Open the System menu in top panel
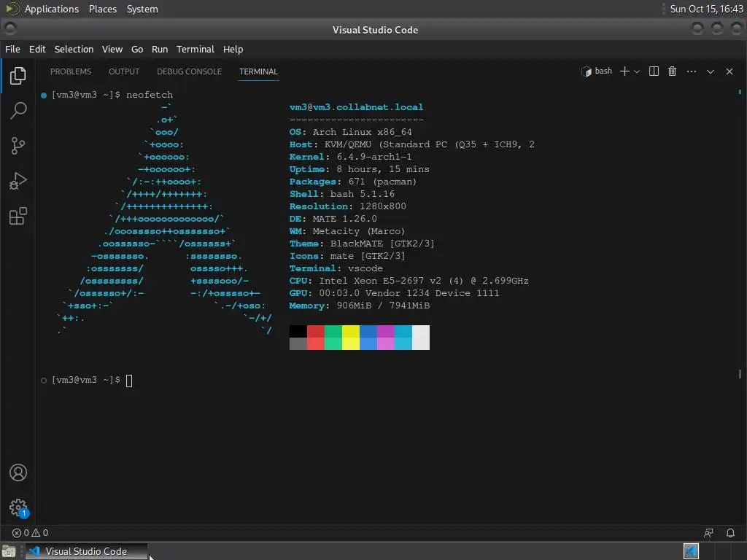This screenshot has height=560, width=747. tap(142, 9)
